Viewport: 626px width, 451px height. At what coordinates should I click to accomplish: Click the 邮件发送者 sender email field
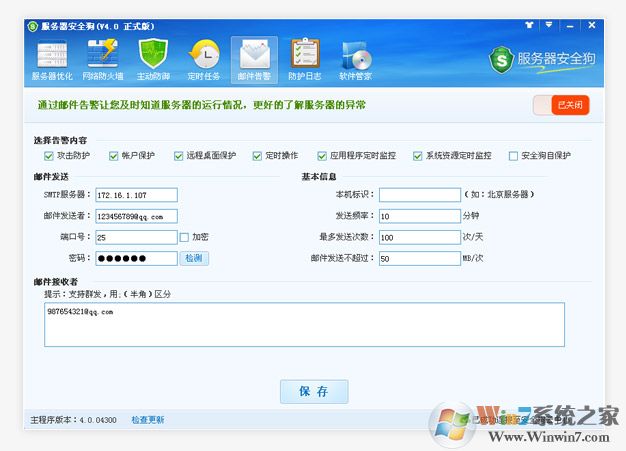pyautogui.click(x=137, y=216)
